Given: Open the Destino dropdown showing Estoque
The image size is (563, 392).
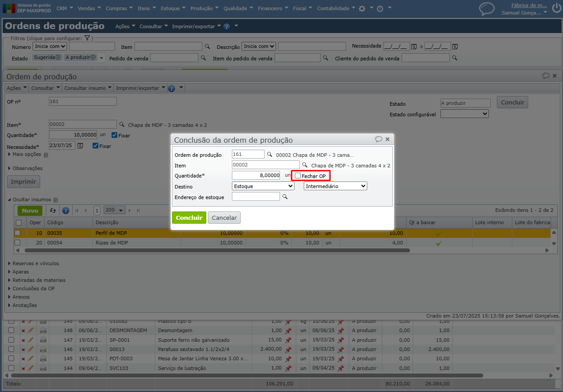Looking at the screenshot, I should click(263, 186).
